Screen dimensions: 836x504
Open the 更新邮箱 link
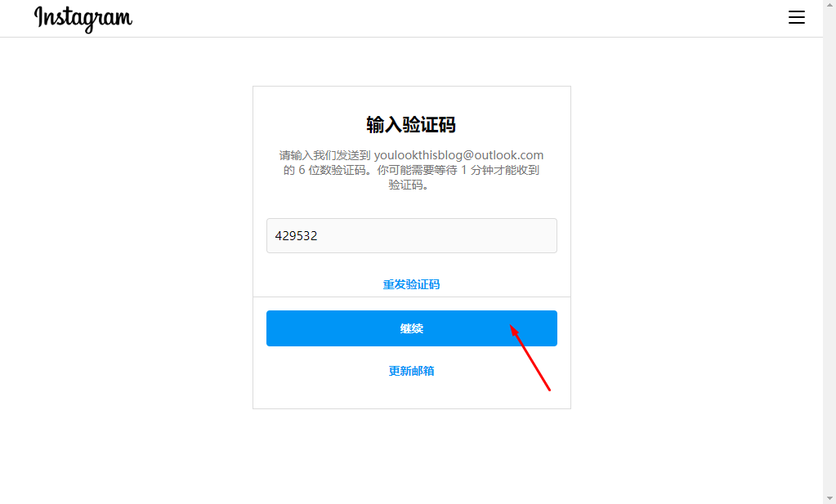(411, 371)
